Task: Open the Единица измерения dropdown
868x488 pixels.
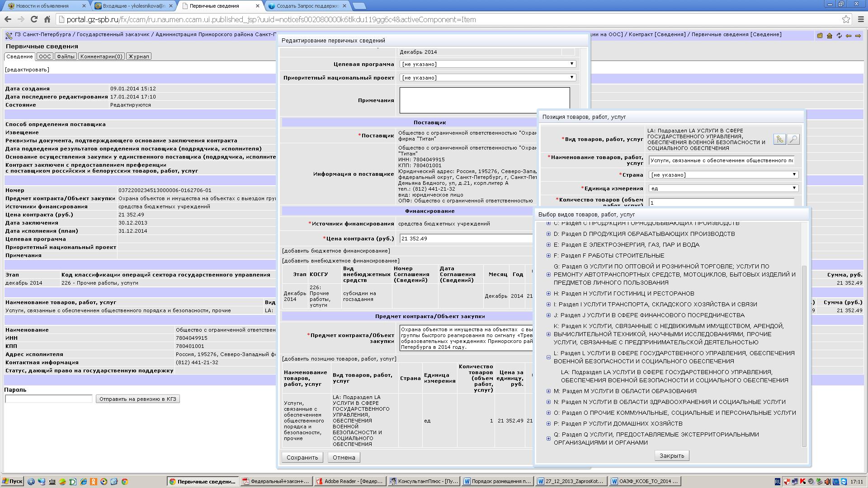Action: click(x=723, y=188)
